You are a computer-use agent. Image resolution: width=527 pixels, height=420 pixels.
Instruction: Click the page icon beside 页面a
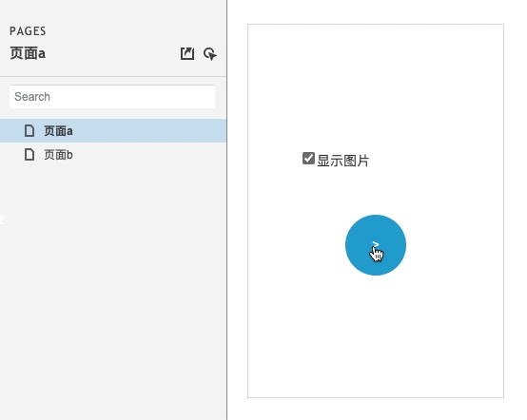point(29,130)
